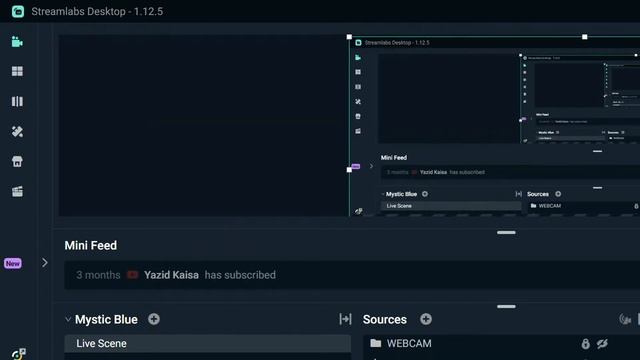
Task: Click the left-middle selection handle in preview
Action: 349,169
